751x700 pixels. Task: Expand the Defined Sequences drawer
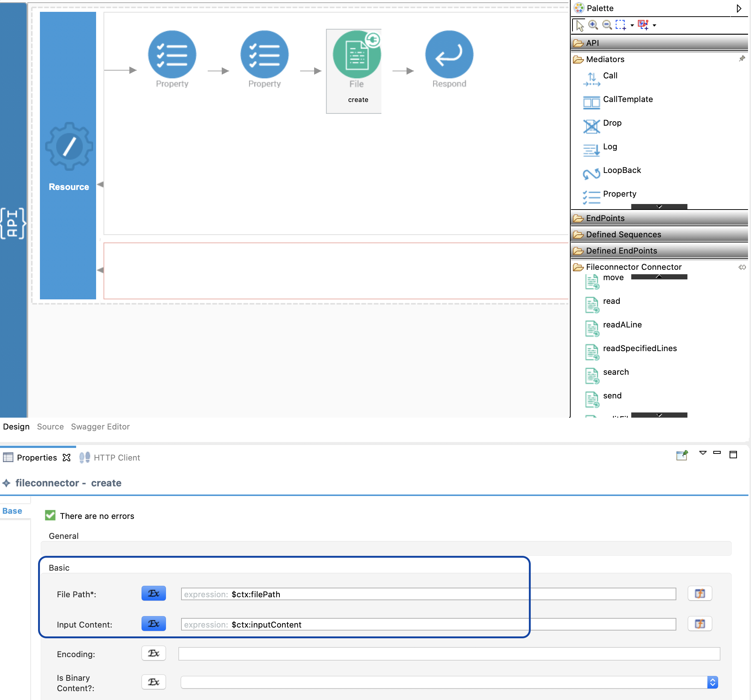(659, 234)
